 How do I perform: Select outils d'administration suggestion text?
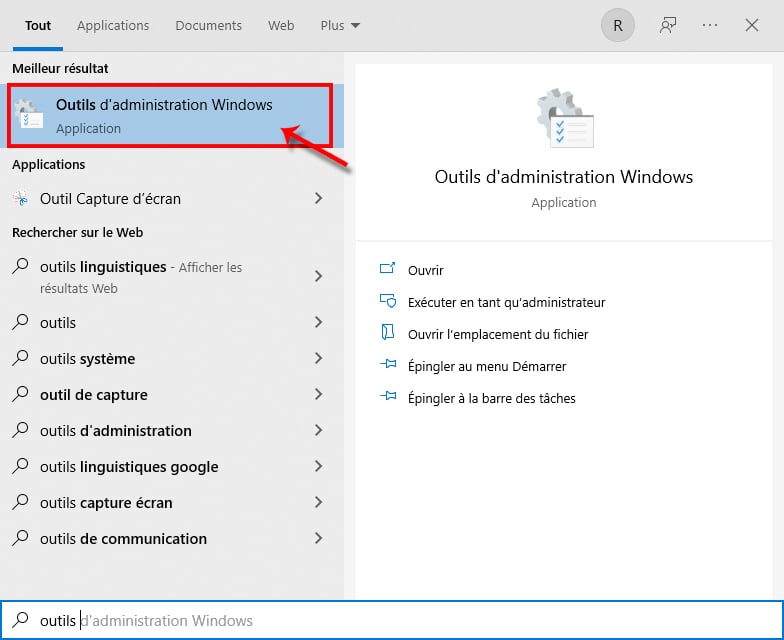click(116, 431)
